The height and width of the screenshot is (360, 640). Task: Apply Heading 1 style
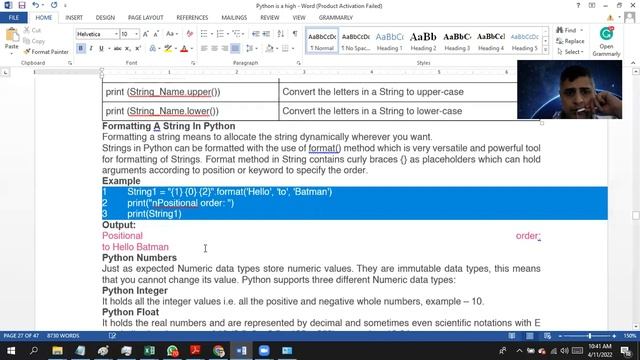[x=389, y=41]
